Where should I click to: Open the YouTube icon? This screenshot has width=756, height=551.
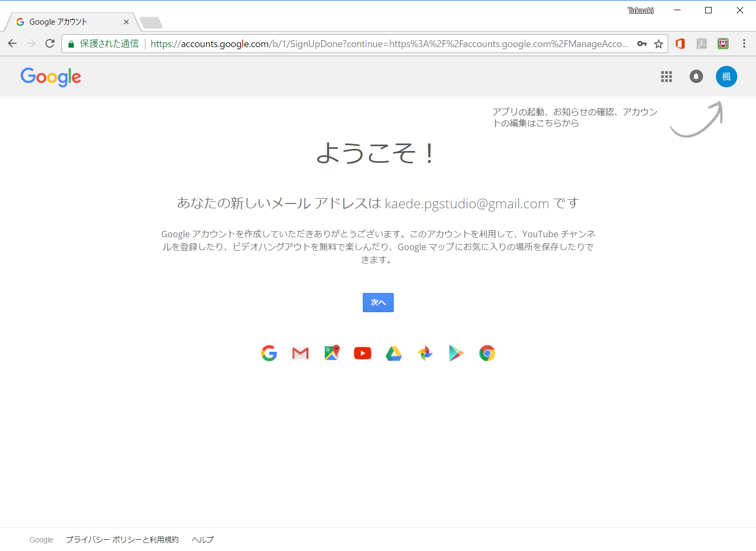coord(363,353)
